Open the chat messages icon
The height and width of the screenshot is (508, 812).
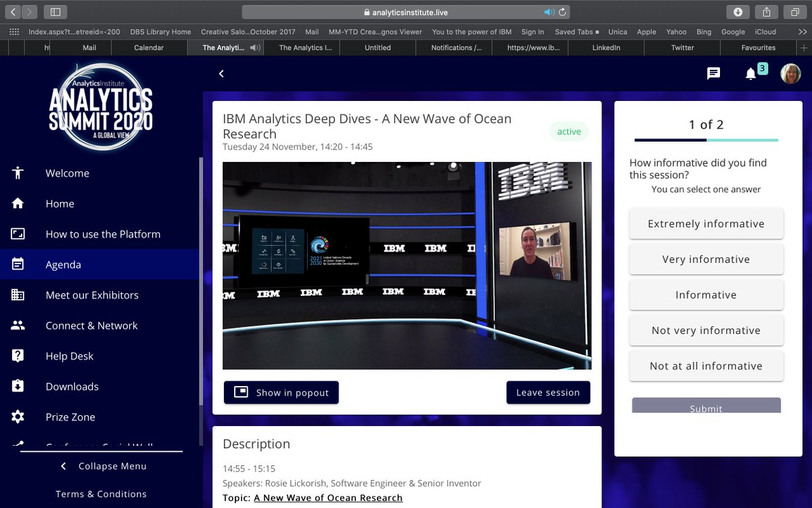tap(713, 74)
